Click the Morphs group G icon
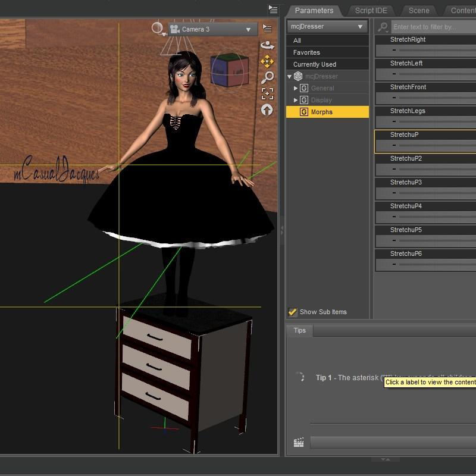 click(x=304, y=112)
